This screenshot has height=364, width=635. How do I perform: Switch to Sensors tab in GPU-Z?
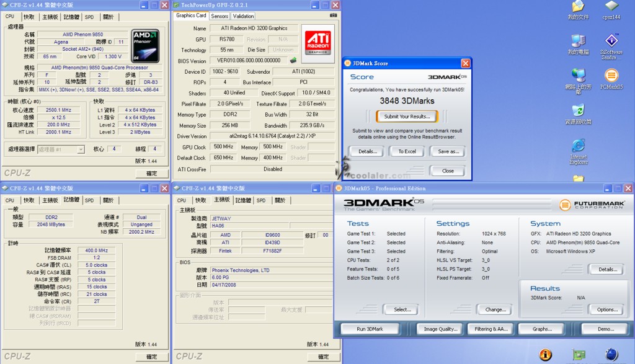pos(220,16)
